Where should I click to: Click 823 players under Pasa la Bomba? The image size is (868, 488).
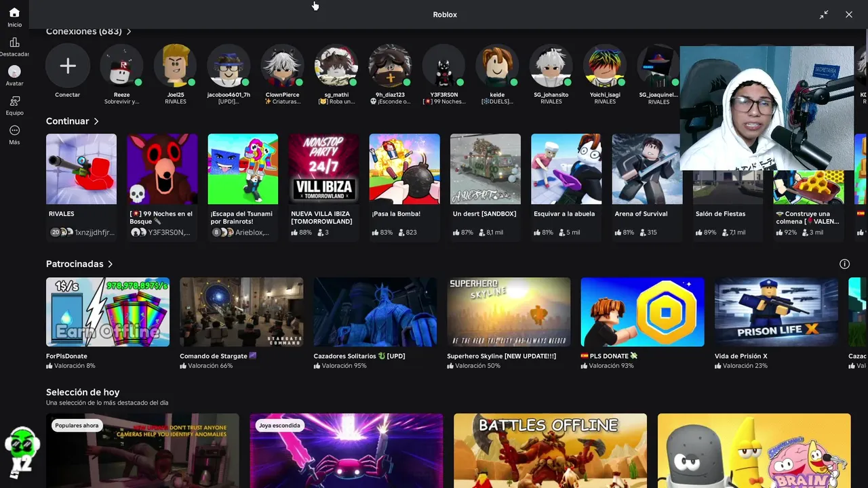click(408, 232)
